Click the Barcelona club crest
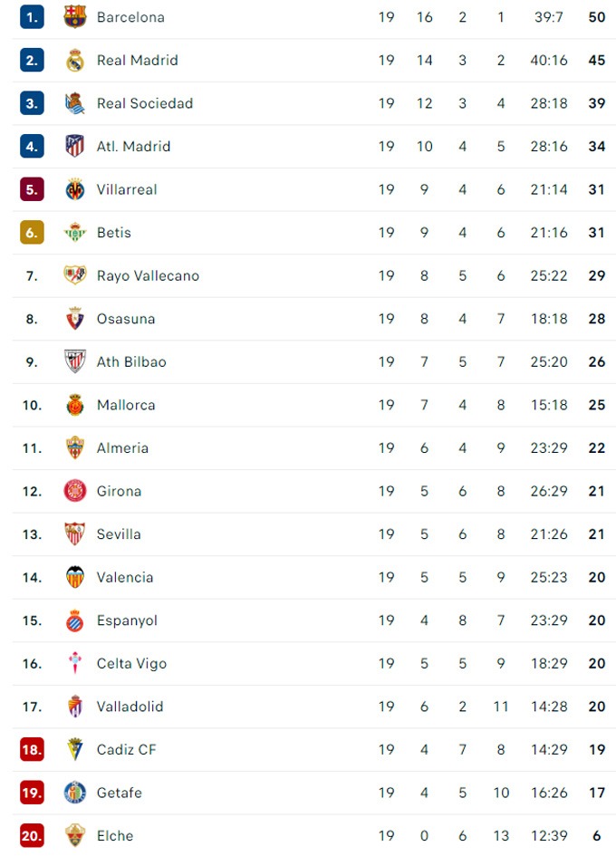The width and height of the screenshot is (616, 856). 75,17
